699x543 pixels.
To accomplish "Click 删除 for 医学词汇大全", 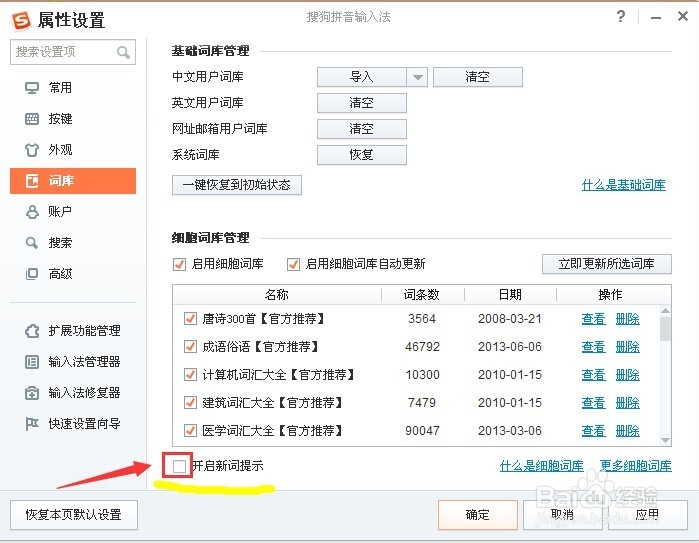I will click(628, 431).
